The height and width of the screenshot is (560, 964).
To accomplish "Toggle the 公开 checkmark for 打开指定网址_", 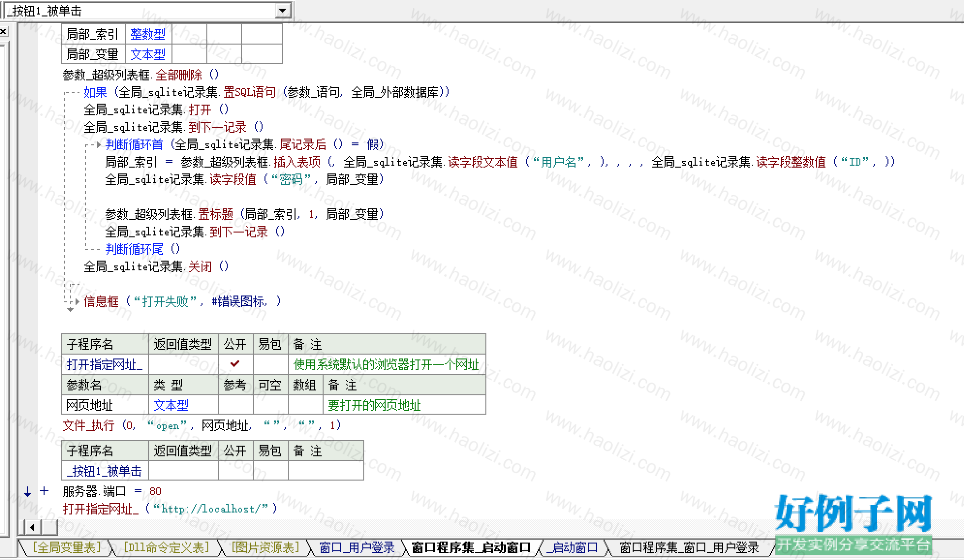I will pos(235,364).
